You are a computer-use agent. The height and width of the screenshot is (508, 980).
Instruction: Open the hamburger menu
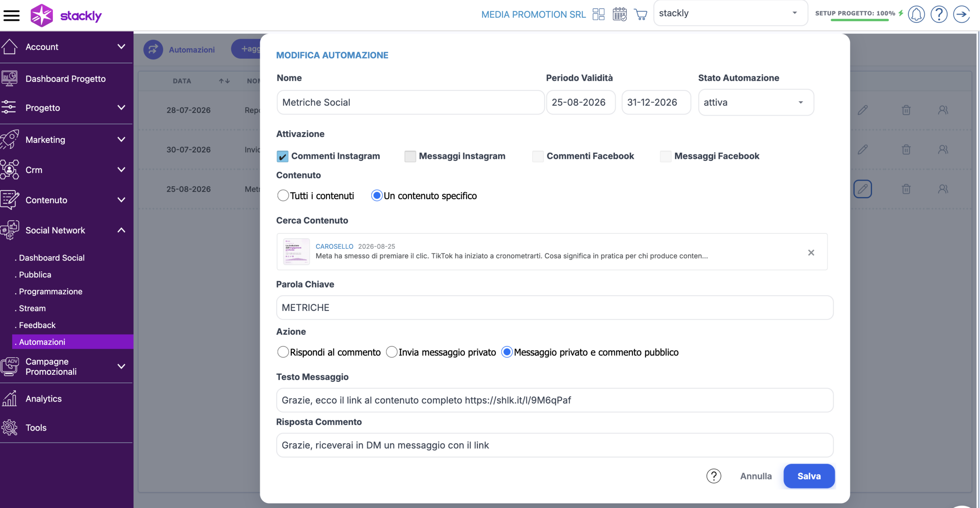11,16
